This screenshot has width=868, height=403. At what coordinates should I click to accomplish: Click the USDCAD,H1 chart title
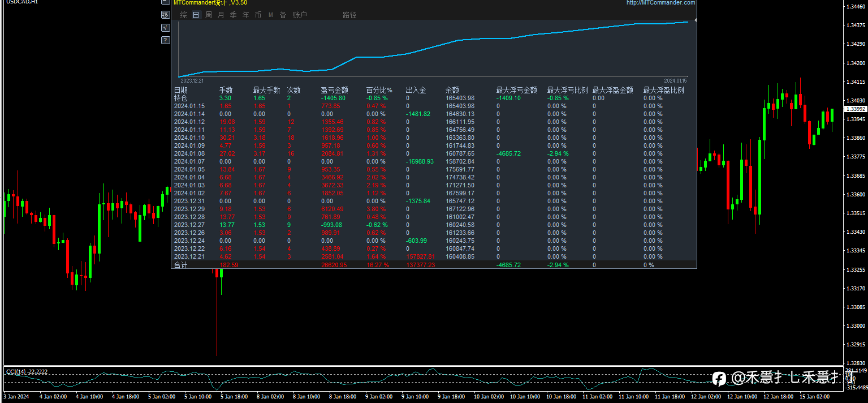22,2
